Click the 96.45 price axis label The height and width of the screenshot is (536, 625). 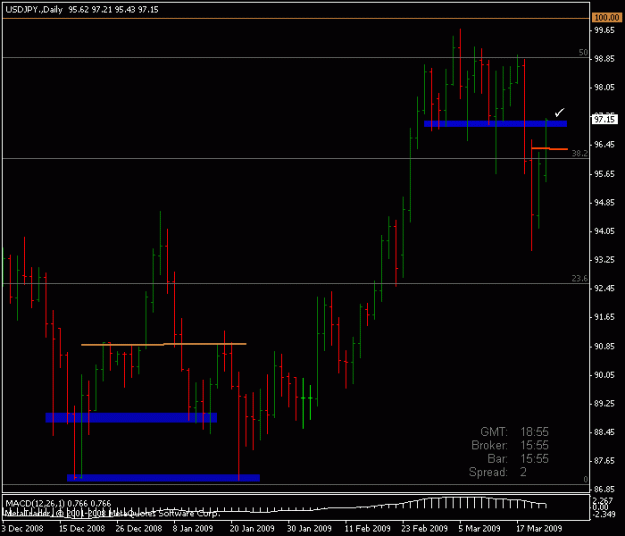tap(604, 145)
